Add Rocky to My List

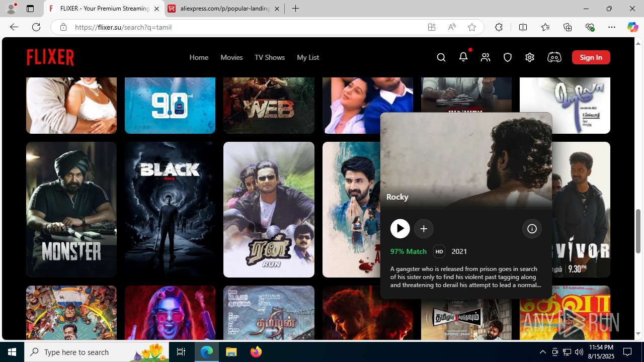coord(424,229)
